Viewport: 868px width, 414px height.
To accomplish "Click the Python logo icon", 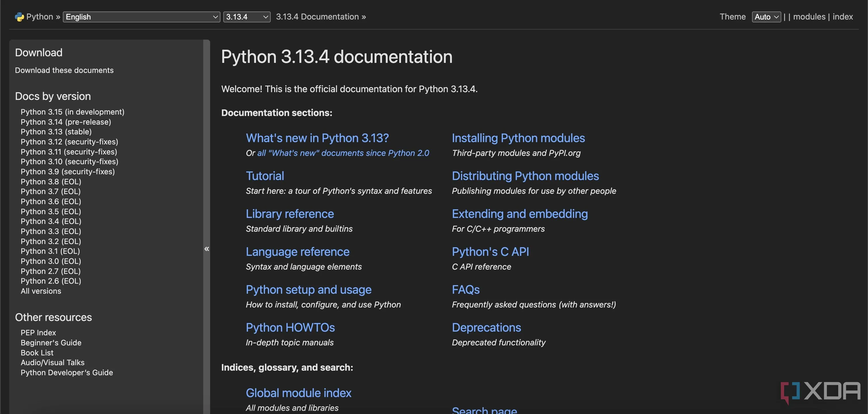I will (x=19, y=17).
